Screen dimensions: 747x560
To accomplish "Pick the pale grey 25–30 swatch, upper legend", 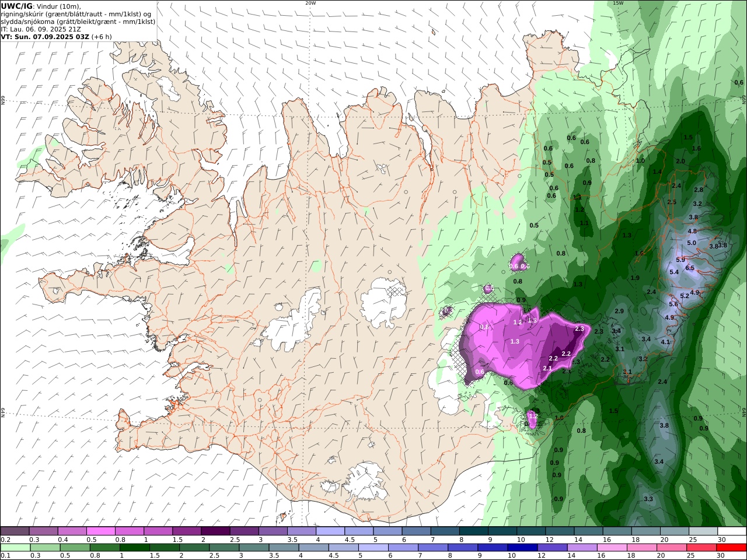I will click(x=703, y=531).
